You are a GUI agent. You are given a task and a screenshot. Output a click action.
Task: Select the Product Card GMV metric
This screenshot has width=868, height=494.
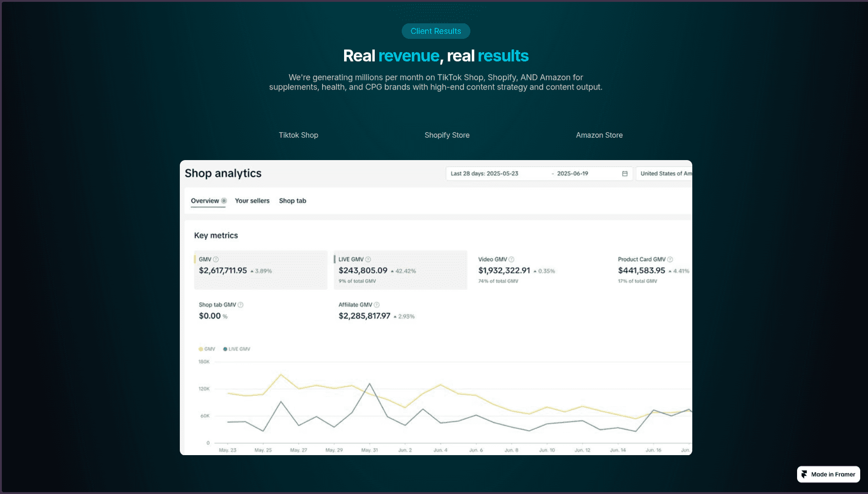[653, 270]
